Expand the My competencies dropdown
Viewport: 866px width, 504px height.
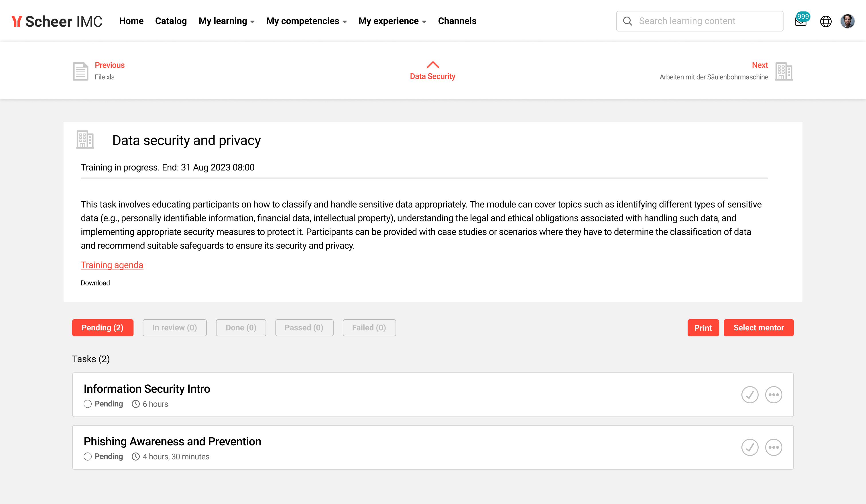[x=306, y=21]
